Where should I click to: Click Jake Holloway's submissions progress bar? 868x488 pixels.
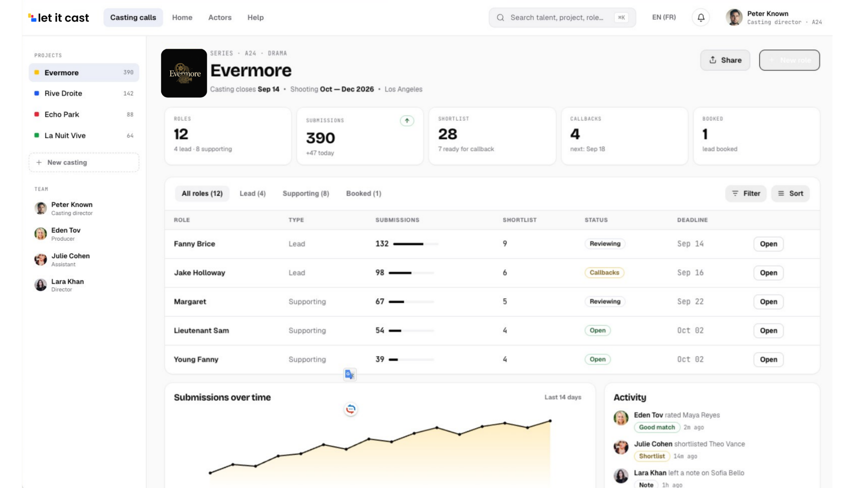point(411,273)
